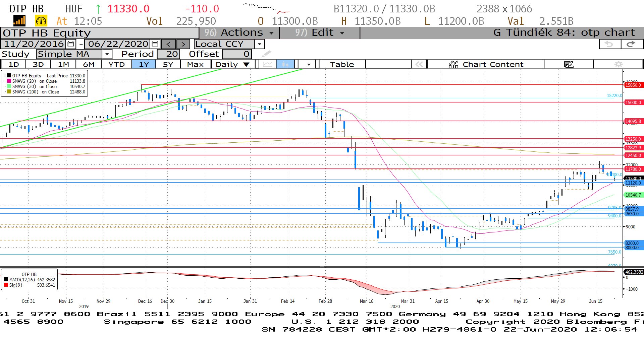Click the last price 11330.0 in header

coord(128,9)
